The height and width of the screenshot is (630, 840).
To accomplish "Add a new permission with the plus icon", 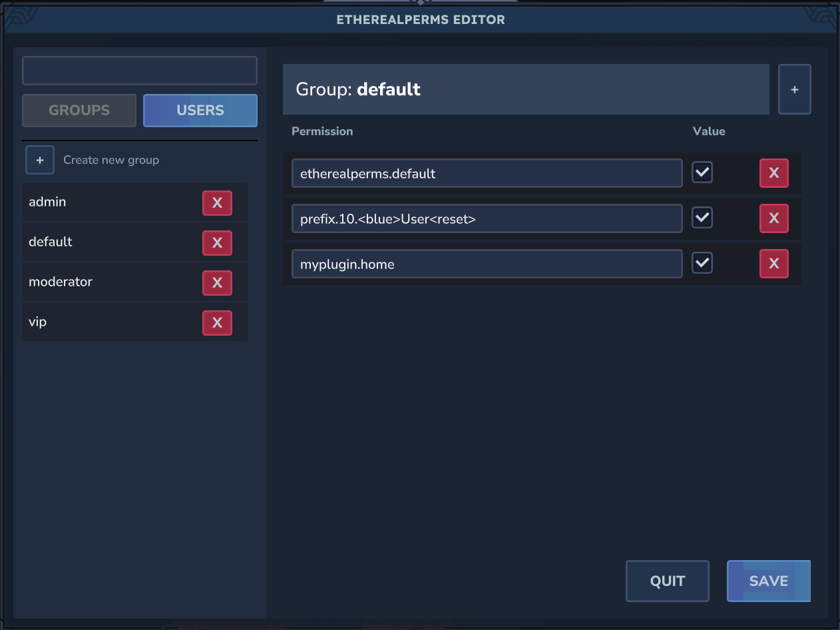I will [x=794, y=89].
